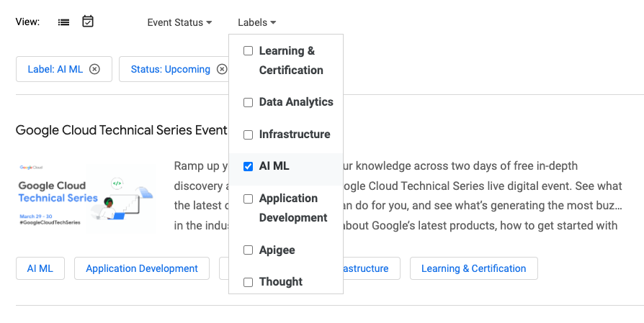Click the event description paragraph
The height and width of the screenshot is (323, 644).
[x=398, y=196]
